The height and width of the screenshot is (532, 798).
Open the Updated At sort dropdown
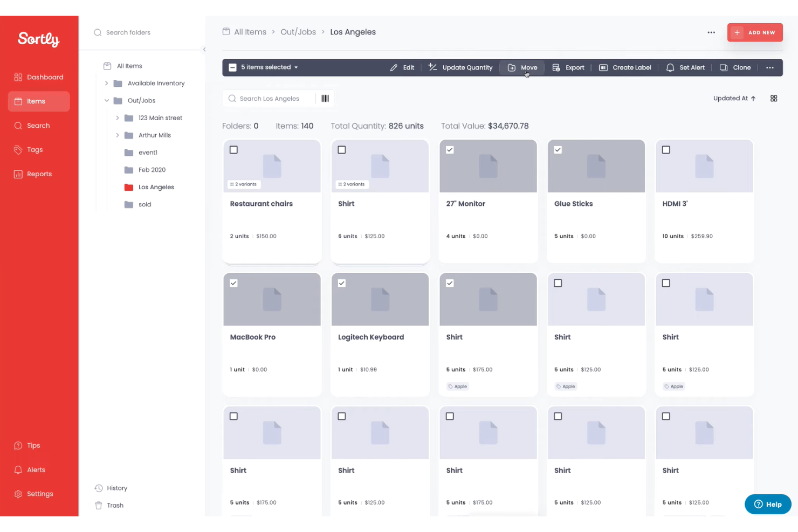pyautogui.click(x=734, y=98)
